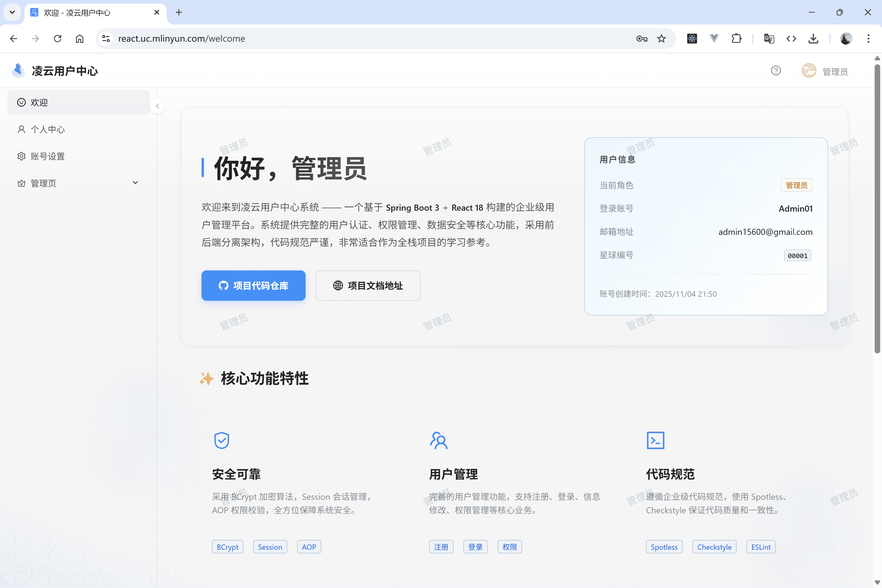882x588 pixels.
Task: Open the Vue devtools extension icon
Action: point(714,39)
